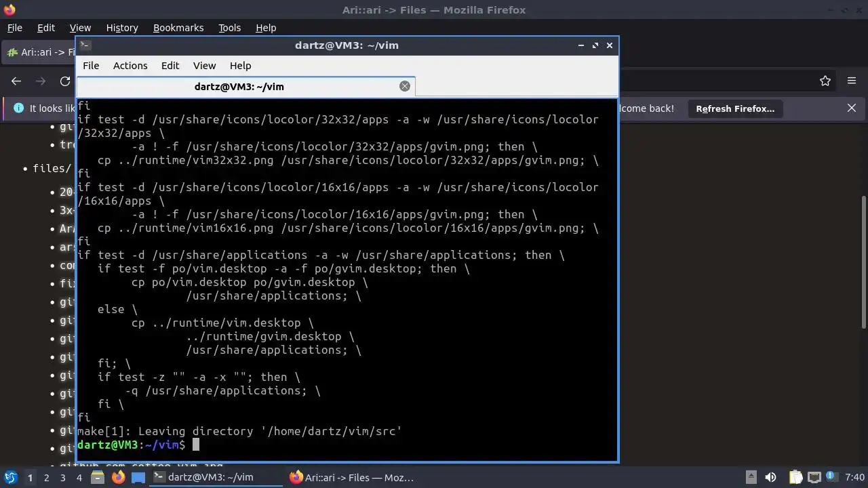
Task: Click the network status tray icon
Action: tap(814, 478)
